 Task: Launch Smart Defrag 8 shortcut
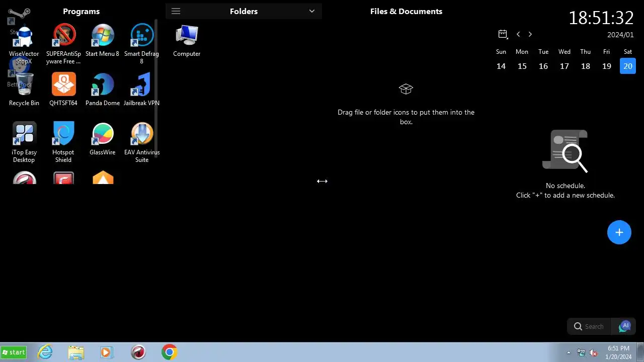(x=142, y=44)
